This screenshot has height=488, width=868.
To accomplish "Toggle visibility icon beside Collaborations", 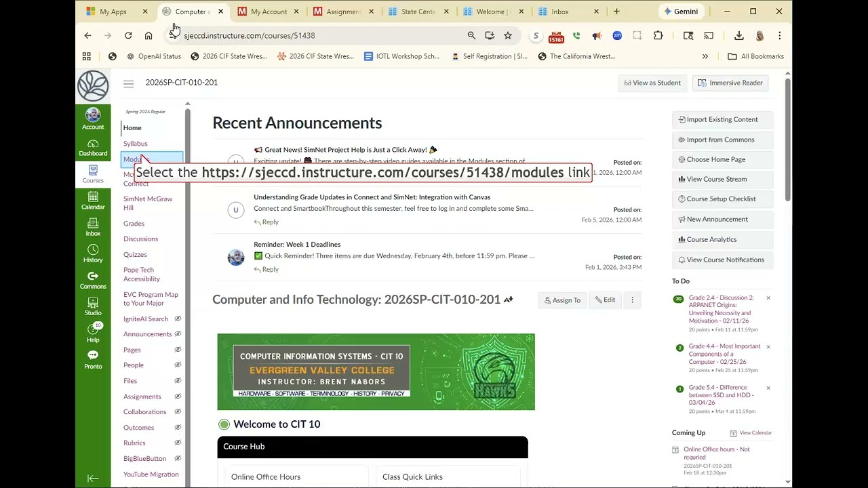I will [x=178, y=412].
